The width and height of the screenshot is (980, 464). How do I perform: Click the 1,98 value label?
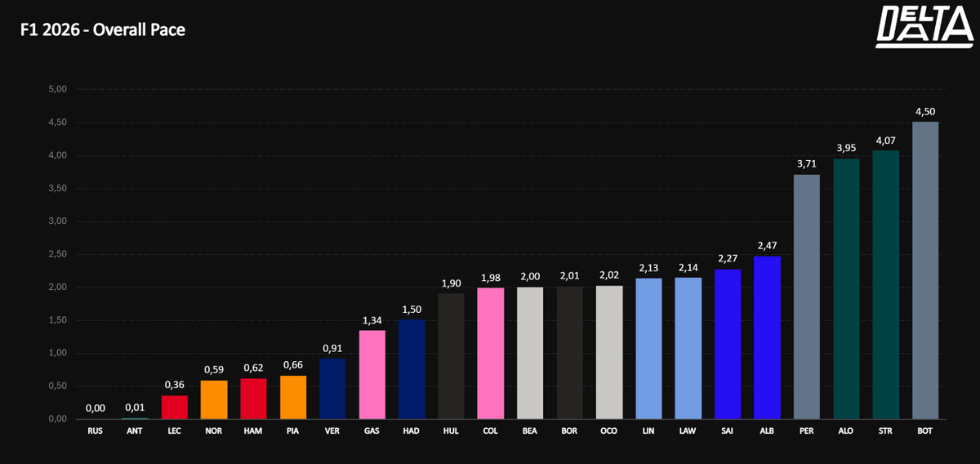491,278
